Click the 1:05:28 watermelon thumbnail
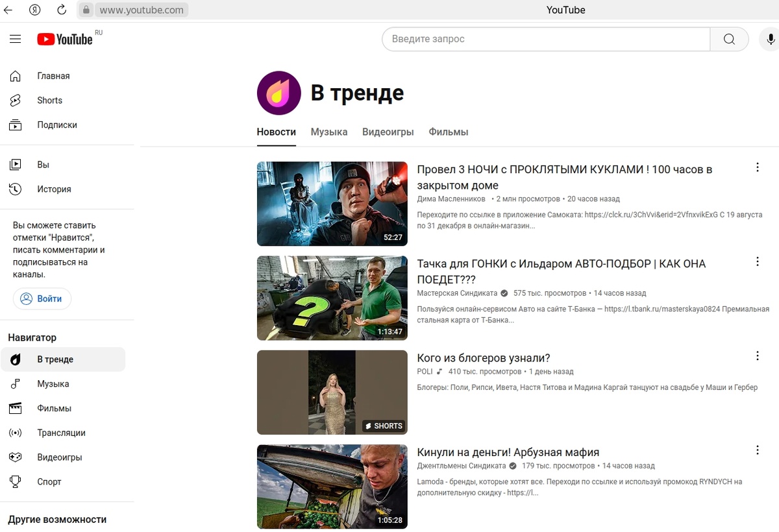 (x=332, y=487)
